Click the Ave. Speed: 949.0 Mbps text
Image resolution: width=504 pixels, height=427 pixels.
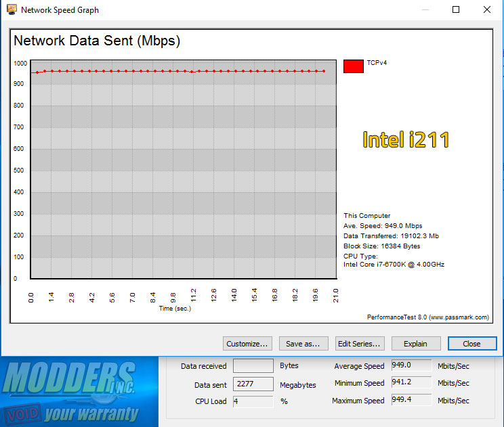383,226
